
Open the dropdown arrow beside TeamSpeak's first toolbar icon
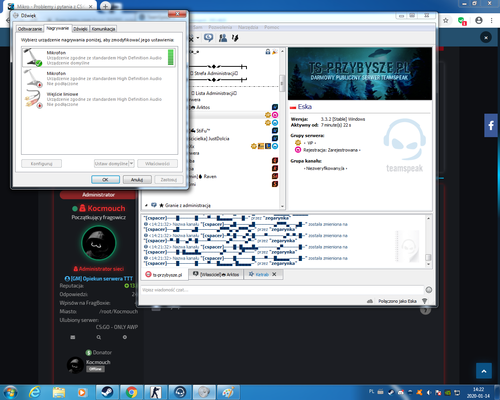tap(198, 38)
